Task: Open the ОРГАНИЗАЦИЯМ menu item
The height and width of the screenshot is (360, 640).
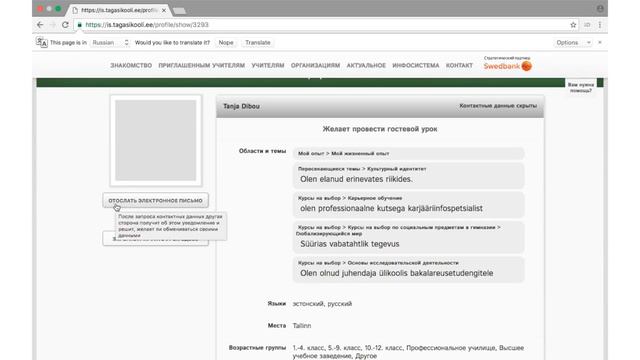Action: coord(315,65)
